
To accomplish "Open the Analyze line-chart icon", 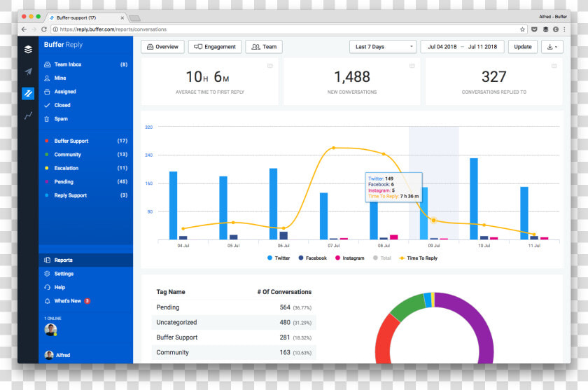I will [28, 116].
